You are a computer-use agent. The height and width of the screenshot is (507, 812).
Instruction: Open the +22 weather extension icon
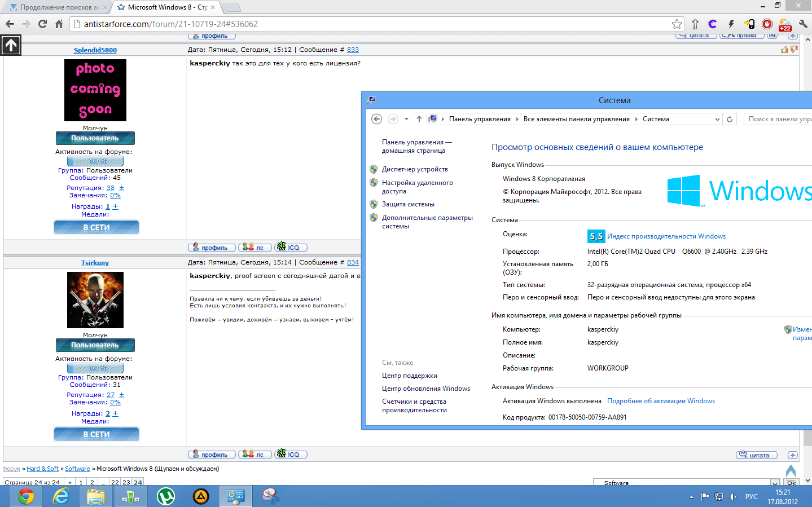click(785, 24)
